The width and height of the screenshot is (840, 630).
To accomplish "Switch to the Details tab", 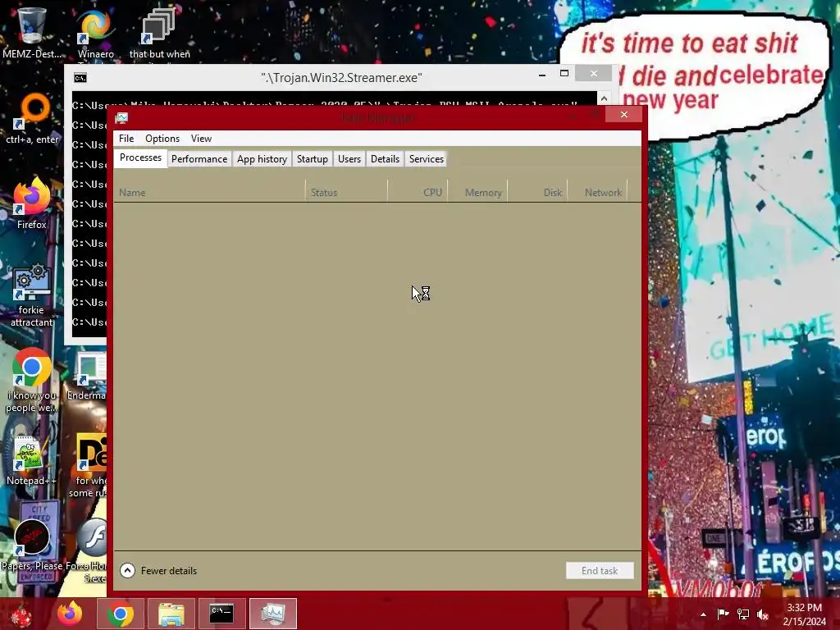I will 386,159.
